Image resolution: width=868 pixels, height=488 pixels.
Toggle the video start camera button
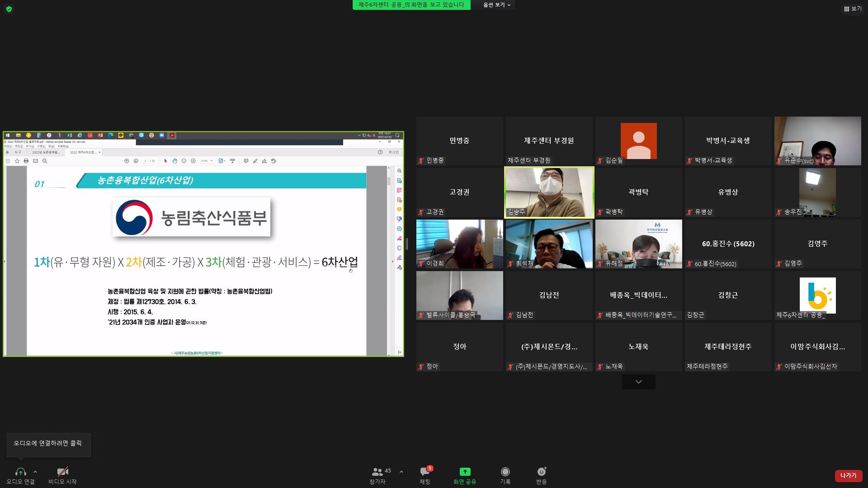click(62, 472)
